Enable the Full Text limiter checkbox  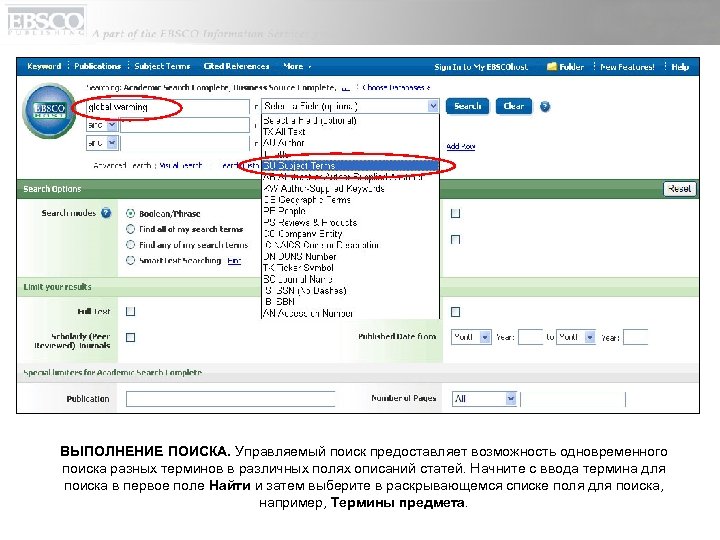(130, 311)
